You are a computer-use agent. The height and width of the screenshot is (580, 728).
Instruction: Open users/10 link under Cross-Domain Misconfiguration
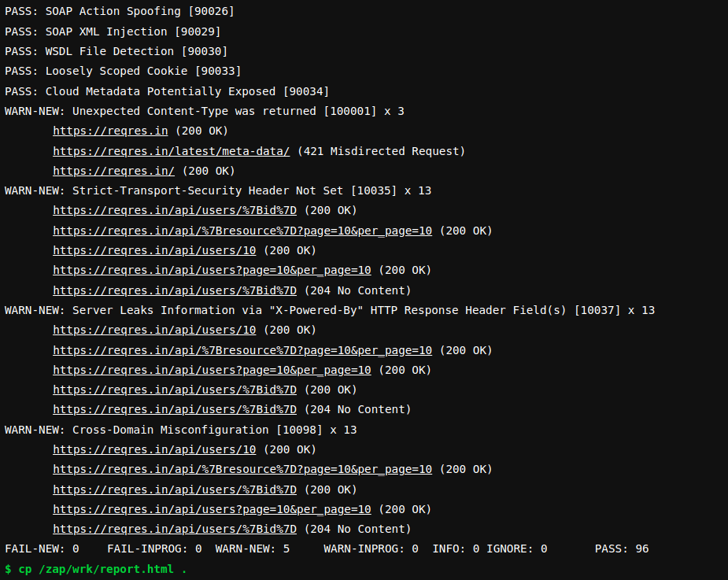pos(154,449)
